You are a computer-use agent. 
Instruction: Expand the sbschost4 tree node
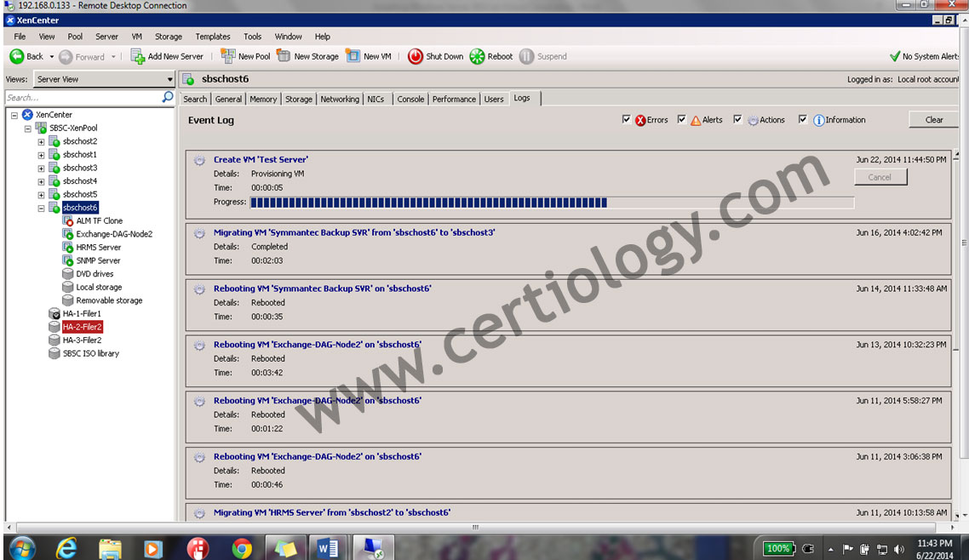pyautogui.click(x=42, y=181)
